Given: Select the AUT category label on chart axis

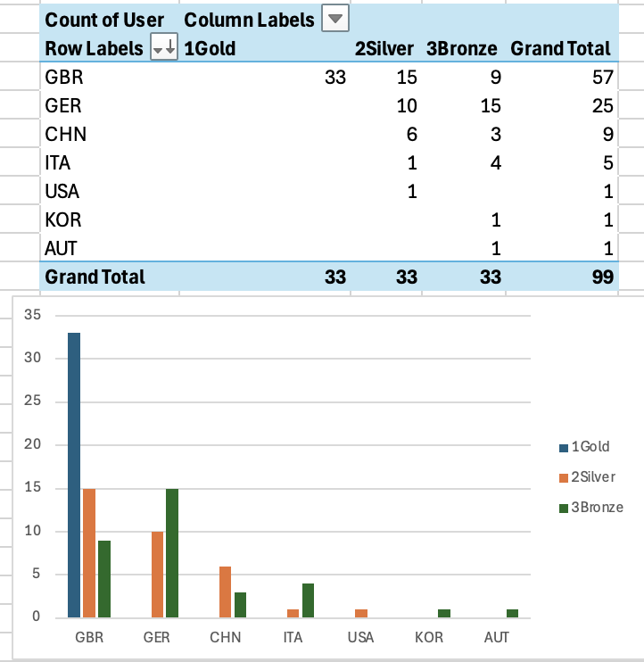Looking at the screenshot, I should click(496, 638).
